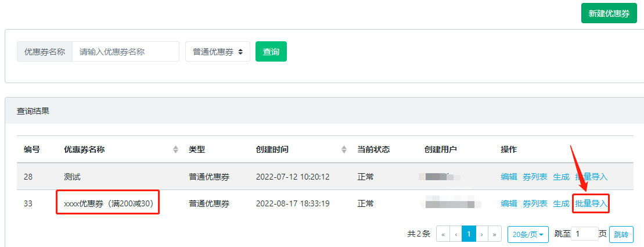Focus the 优惠券名称 text input field
Screen dimensions: 644x247
[125, 52]
